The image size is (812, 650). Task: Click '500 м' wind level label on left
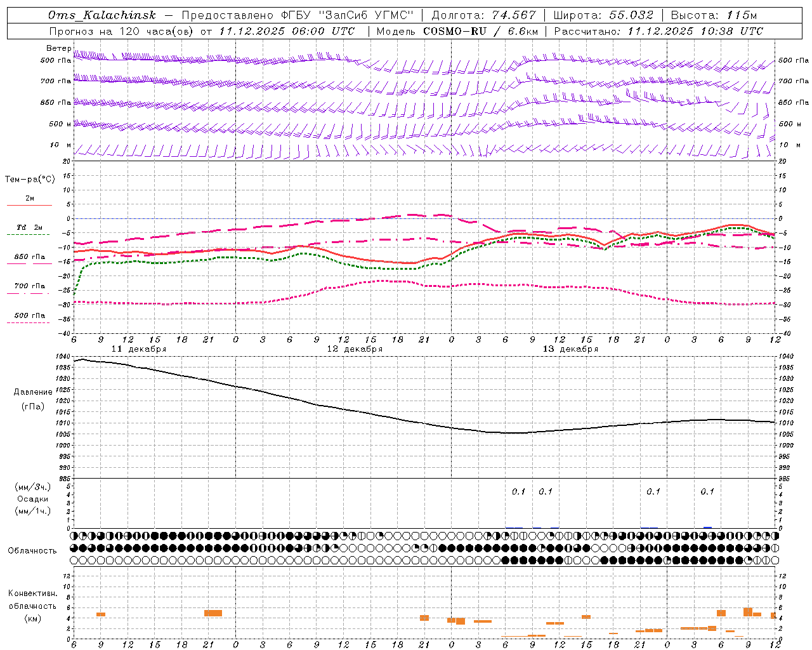tap(60, 124)
